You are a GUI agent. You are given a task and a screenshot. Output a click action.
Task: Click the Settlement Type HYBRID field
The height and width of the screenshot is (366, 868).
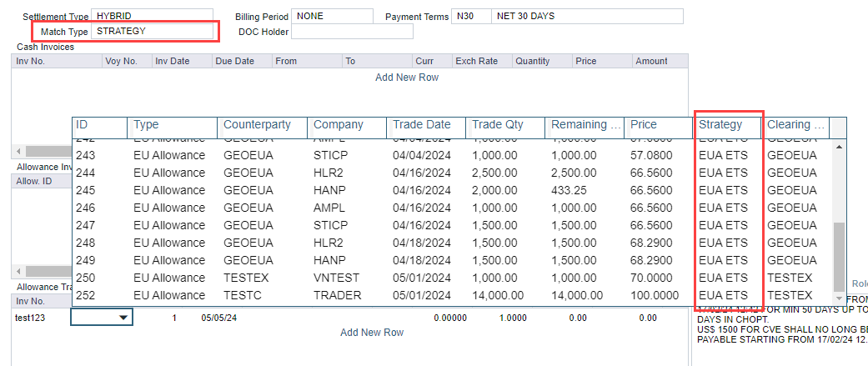point(153,16)
